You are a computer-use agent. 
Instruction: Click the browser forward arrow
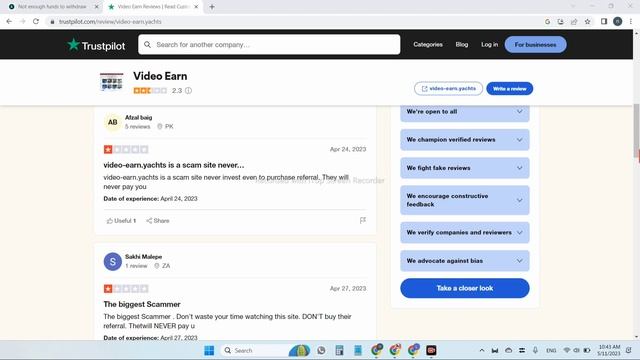click(x=22, y=22)
